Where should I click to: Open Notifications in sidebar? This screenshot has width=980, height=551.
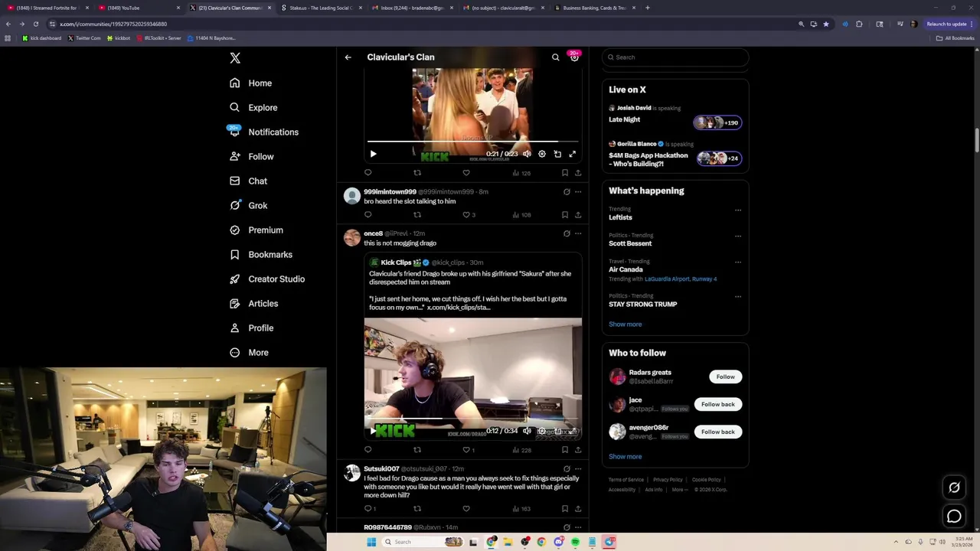263,132
